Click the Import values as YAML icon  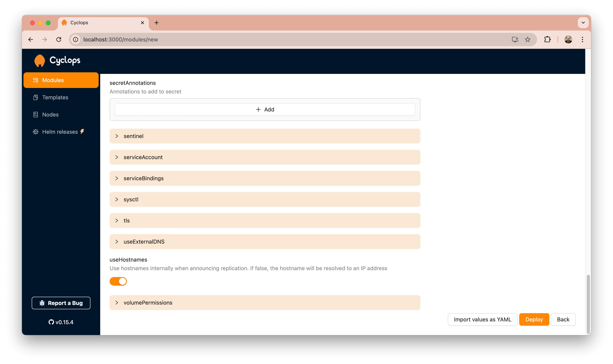[483, 319]
